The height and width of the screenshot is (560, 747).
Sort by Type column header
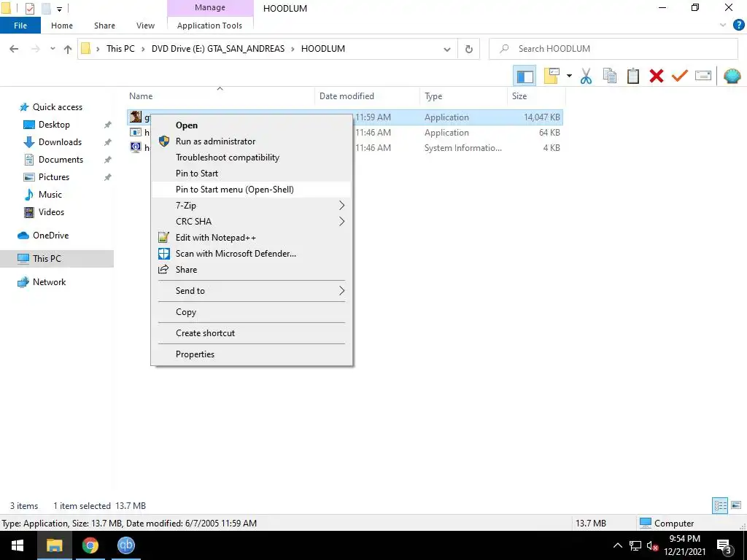(433, 96)
